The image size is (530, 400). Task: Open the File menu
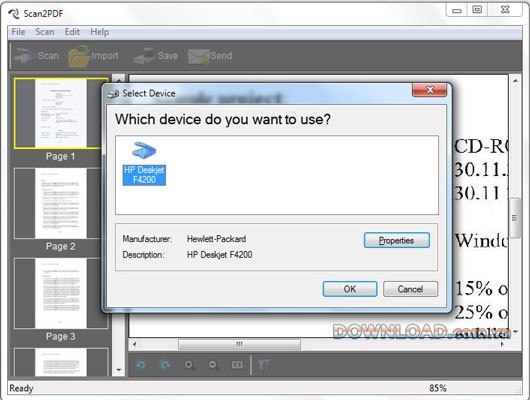click(18, 32)
